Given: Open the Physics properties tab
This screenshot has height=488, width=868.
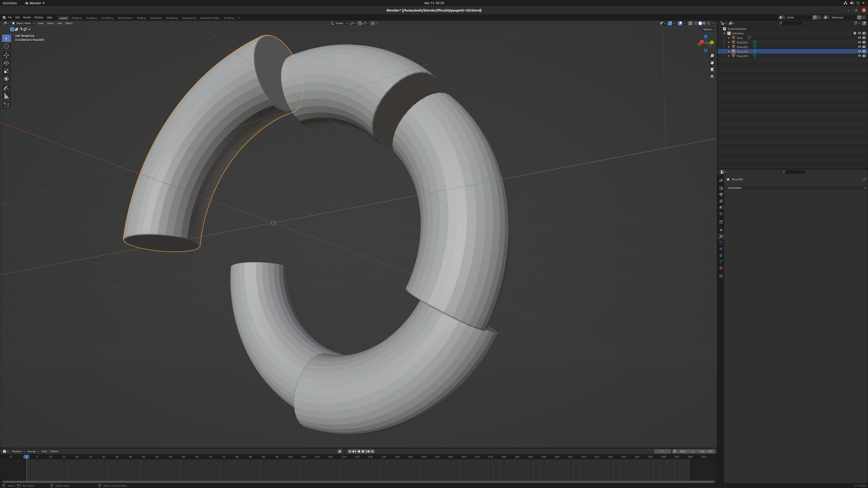Looking at the screenshot, I should [x=721, y=249].
